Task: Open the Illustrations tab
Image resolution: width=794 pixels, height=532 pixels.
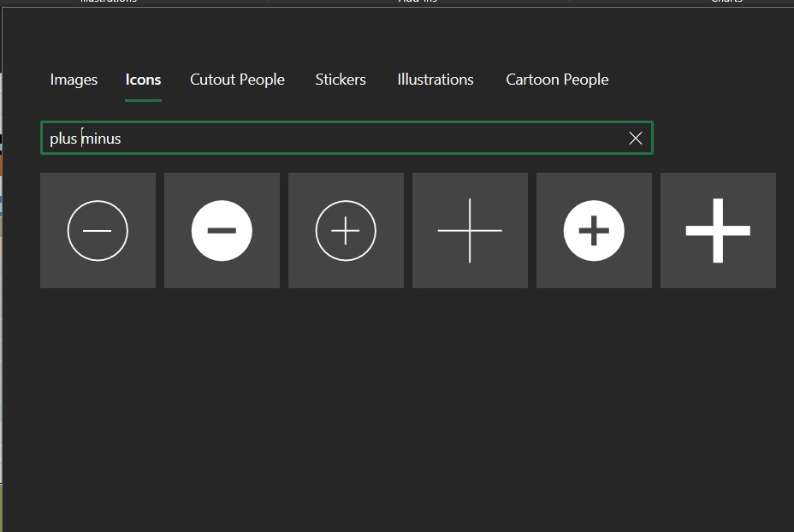Action: [436, 80]
